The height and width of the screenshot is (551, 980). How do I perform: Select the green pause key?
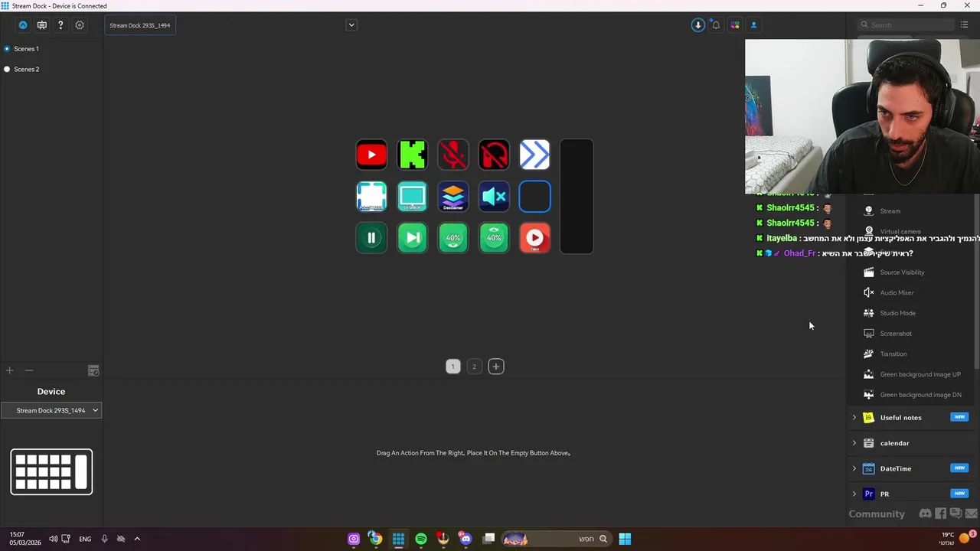371,237
